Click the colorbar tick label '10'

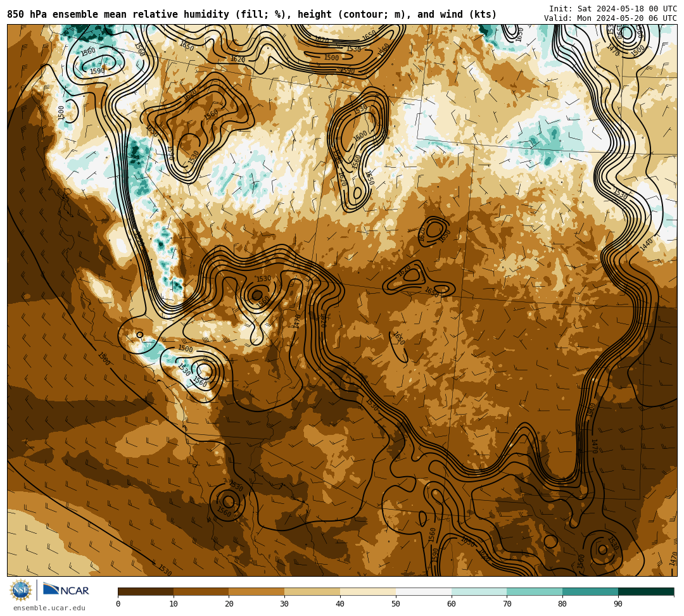(174, 604)
